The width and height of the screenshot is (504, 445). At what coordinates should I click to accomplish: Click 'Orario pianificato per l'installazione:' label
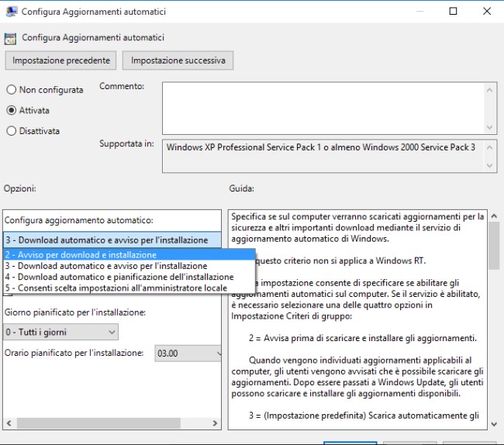click(74, 353)
